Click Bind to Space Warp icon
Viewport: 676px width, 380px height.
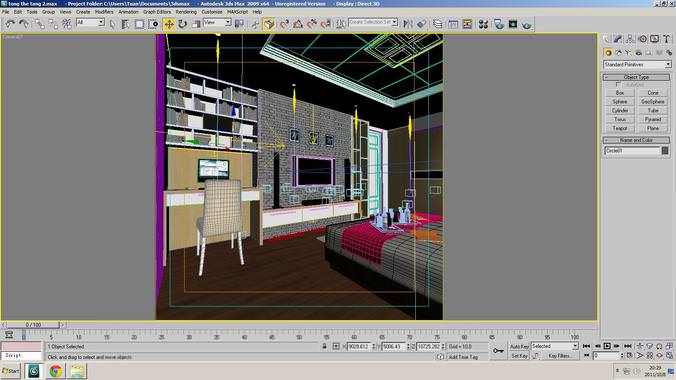point(66,24)
